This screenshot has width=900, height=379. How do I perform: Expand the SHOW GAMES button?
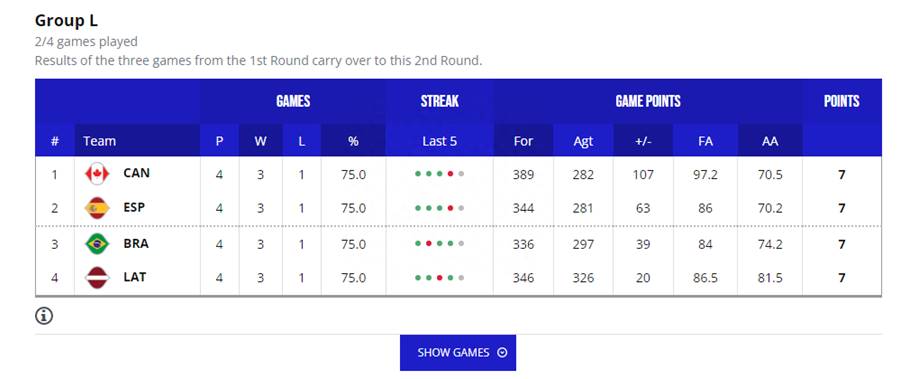point(458,353)
